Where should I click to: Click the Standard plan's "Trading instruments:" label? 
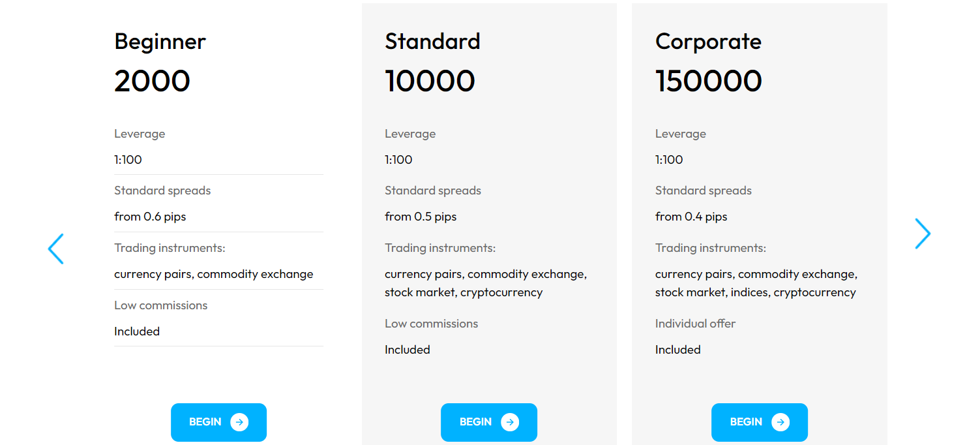[x=440, y=248]
